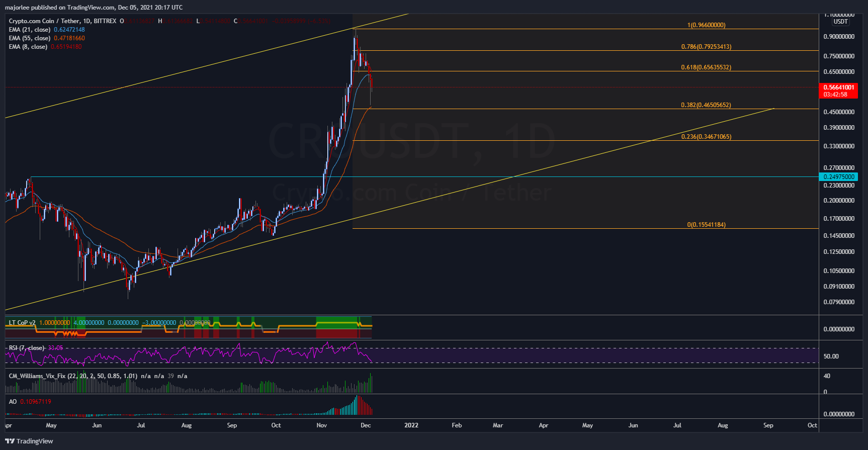The width and height of the screenshot is (868, 450).
Task: Click the 2022 label on the time axis
Action: pyautogui.click(x=411, y=425)
